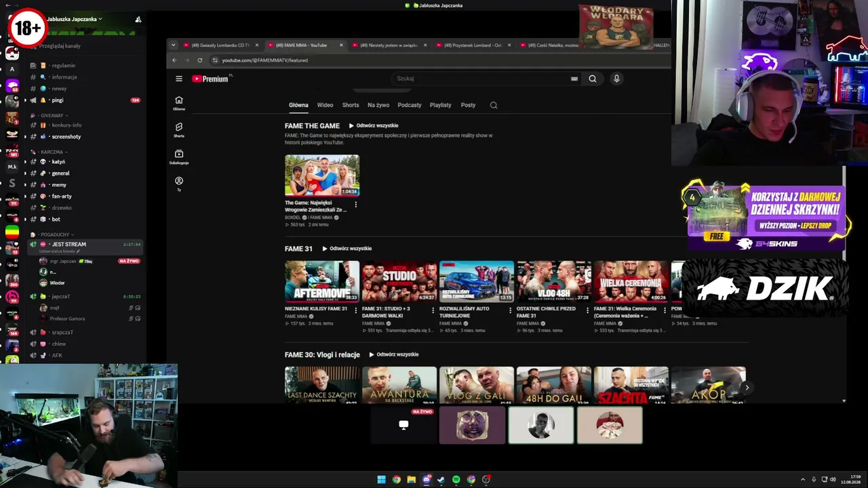Open the general Discord channel
Viewport: 868px width, 488px height.
(x=83, y=174)
